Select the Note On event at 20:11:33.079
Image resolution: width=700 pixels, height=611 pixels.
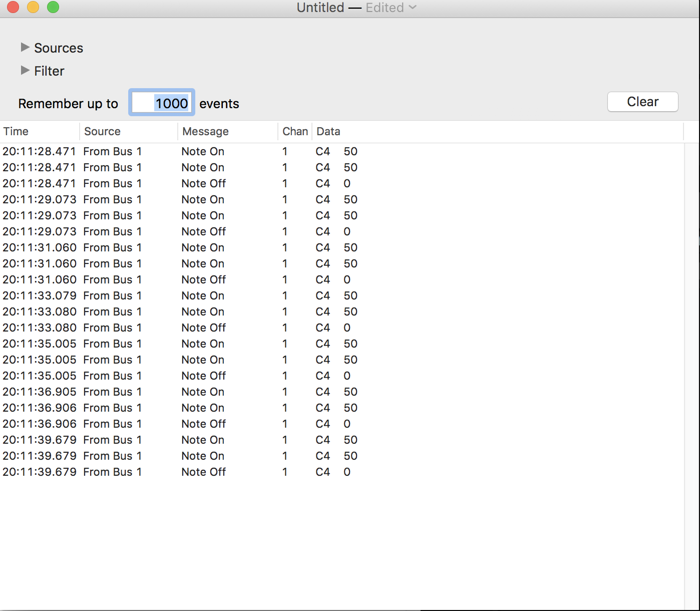(203, 295)
